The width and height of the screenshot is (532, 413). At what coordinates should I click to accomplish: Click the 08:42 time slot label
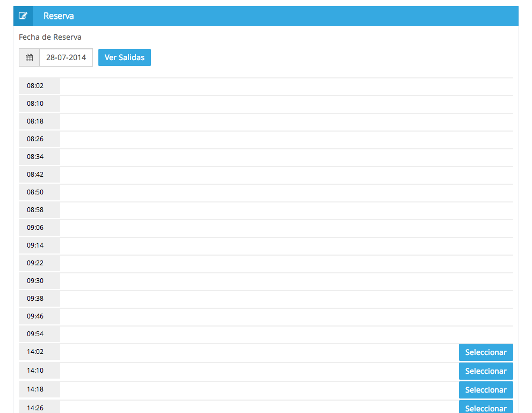click(x=35, y=175)
